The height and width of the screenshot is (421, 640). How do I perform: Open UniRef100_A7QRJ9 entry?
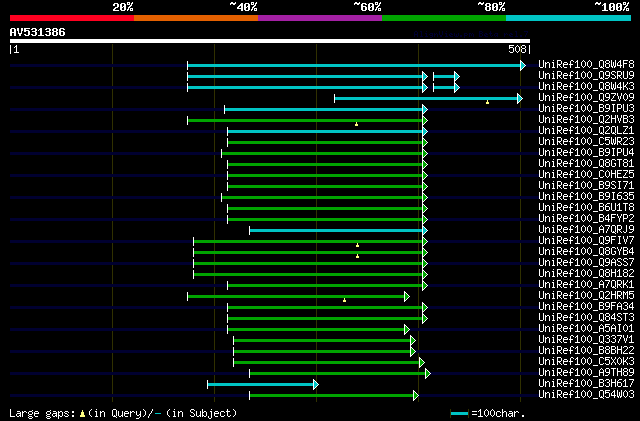(586, 230)
